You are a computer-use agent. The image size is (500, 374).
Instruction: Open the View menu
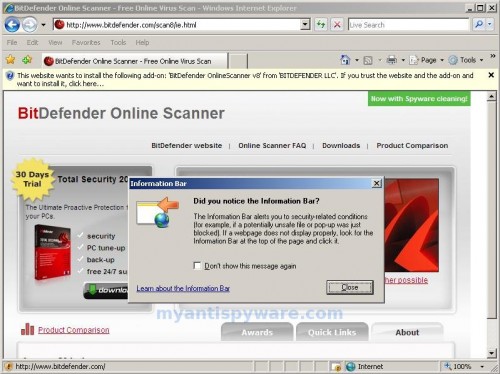pos(55,43)
